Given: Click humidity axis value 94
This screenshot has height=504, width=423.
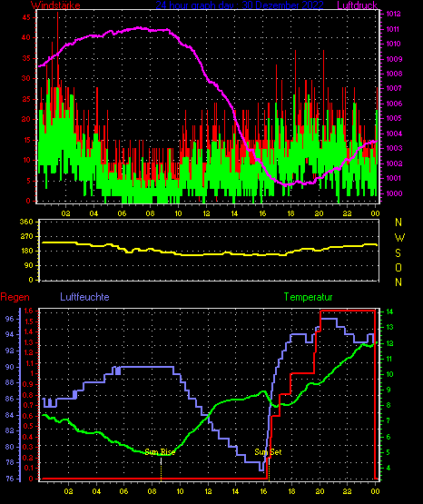Looking at the screenshot, I should [x=10, y=334].
